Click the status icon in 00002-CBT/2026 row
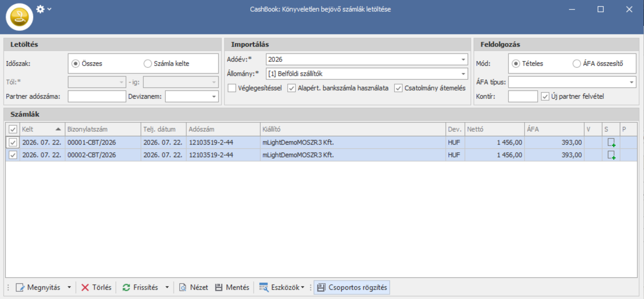The image size is (644, 299). point(611,155)
